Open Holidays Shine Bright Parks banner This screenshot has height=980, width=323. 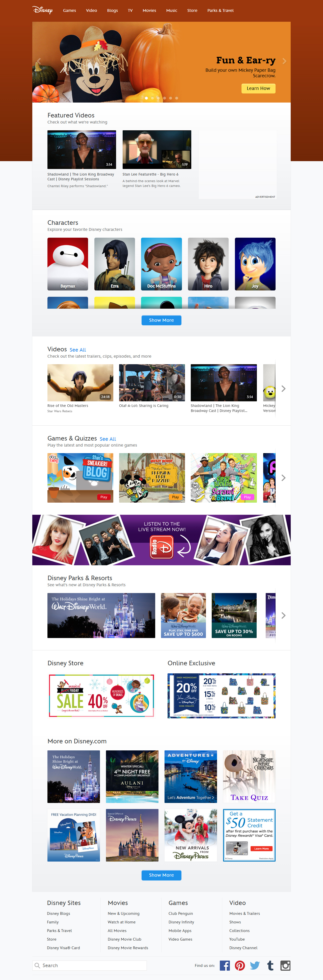101,616
